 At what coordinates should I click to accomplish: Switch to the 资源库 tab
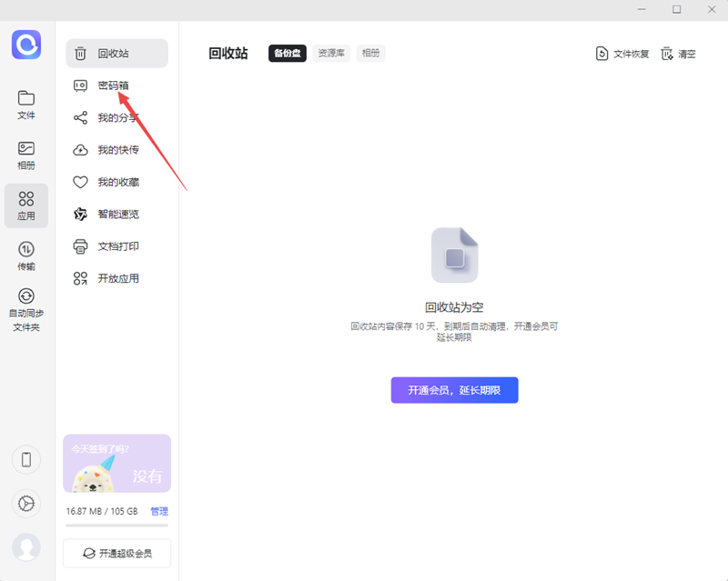329,53
